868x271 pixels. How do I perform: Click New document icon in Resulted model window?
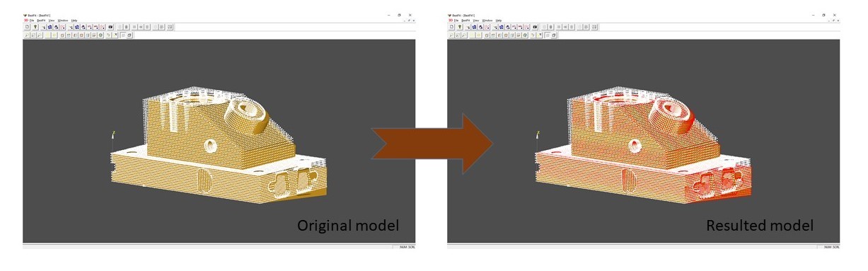tap(452, 27)
